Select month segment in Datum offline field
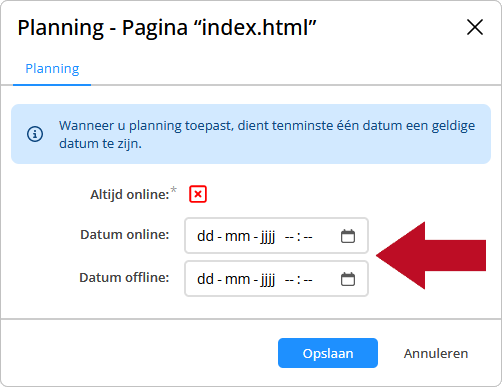Image resolution: width=502 pixels, height=387 pixels. (x=237, y=279)
